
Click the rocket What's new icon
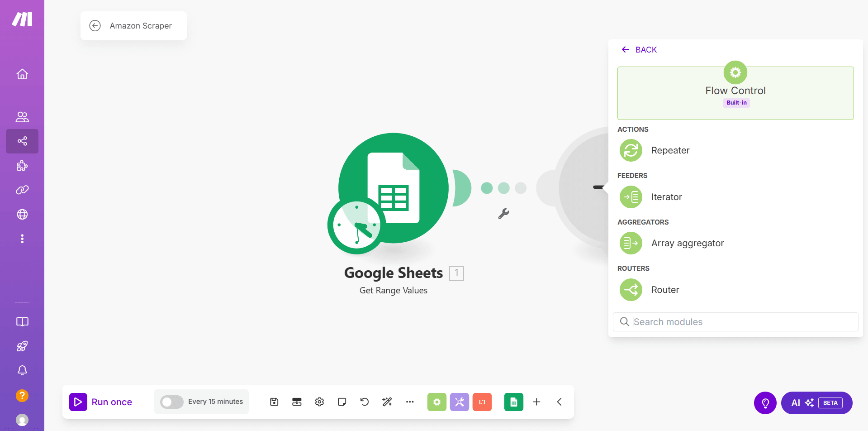click(22, 346)
